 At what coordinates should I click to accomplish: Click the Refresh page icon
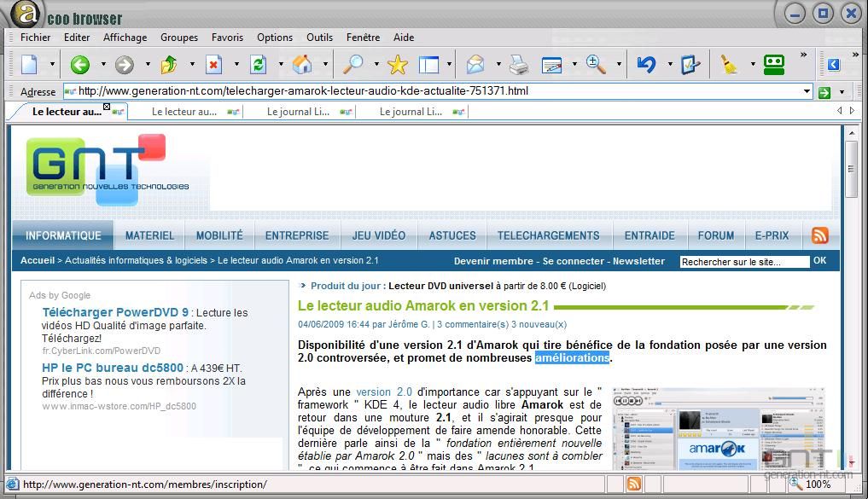click(258, 65)
